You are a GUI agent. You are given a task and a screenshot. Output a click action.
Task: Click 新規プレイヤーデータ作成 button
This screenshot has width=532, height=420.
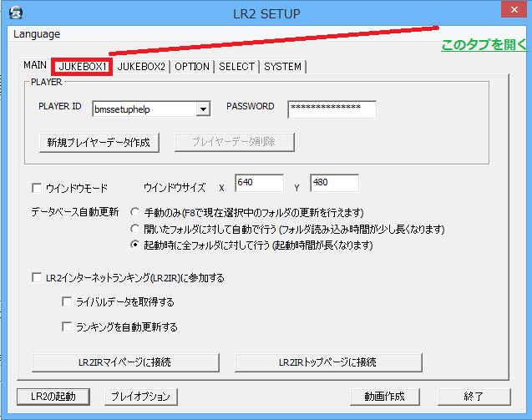pos(99,143)
